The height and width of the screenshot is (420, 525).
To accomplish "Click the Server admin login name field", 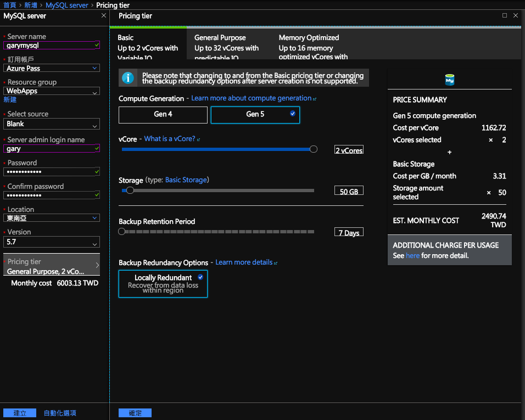I will point(52,149).
